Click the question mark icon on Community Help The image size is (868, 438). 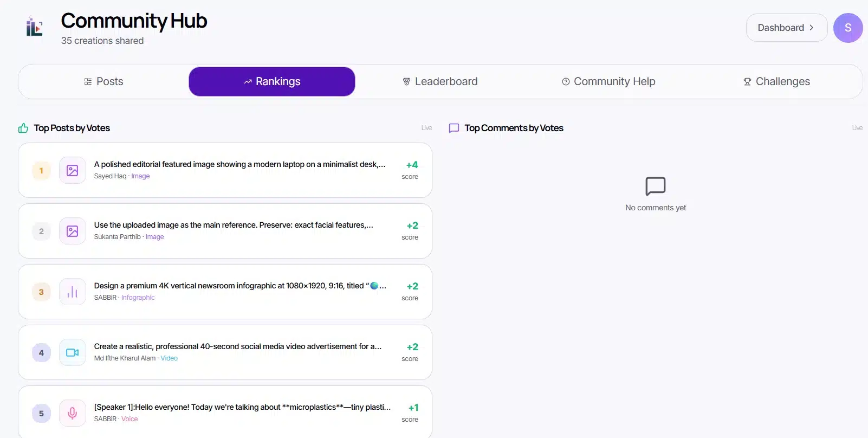click(566, 81)
